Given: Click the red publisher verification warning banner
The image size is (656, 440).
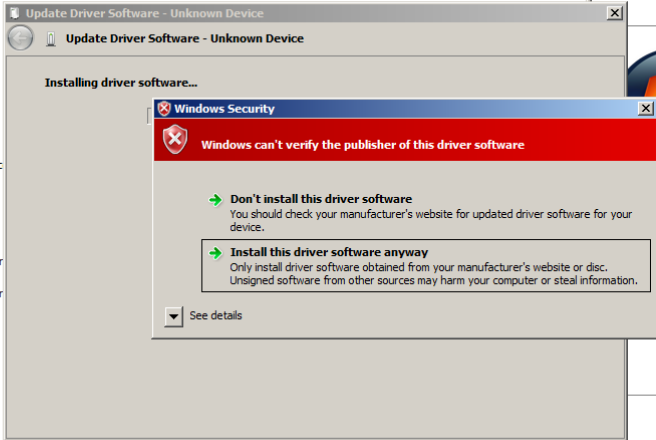Looking at the screenshot, I should [405, 140].
